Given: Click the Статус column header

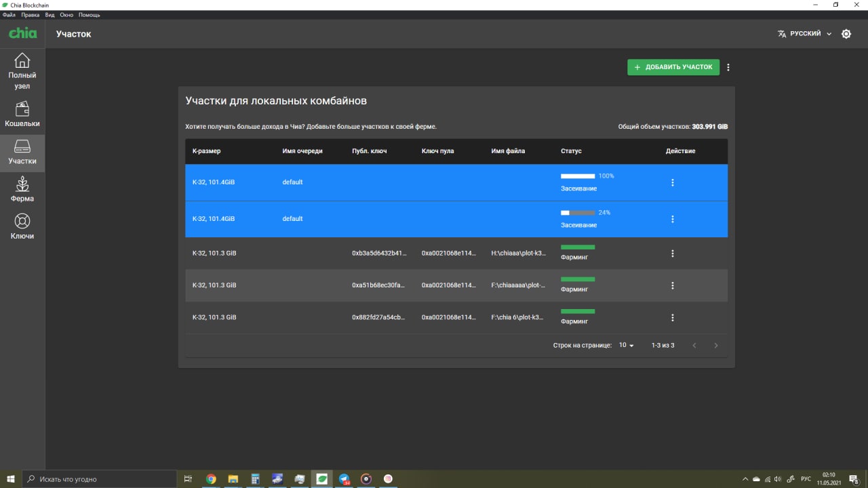Looking at the screenshot, I should (x=571, y=151).
